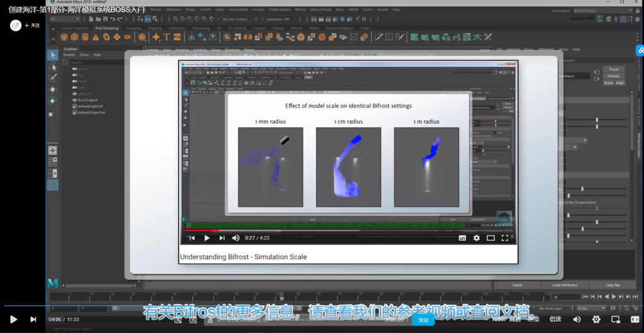This screenshot has height=333, width=644.
Task: Open the 倍速 playback speed menu
Action: (555, 319)
